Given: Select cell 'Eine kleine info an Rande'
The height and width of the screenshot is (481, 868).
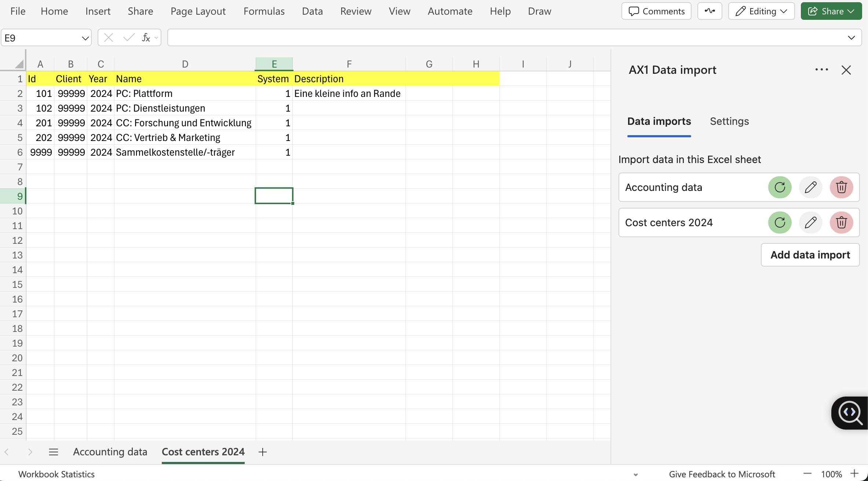Looking at the screenshot, I should [349, 93].
